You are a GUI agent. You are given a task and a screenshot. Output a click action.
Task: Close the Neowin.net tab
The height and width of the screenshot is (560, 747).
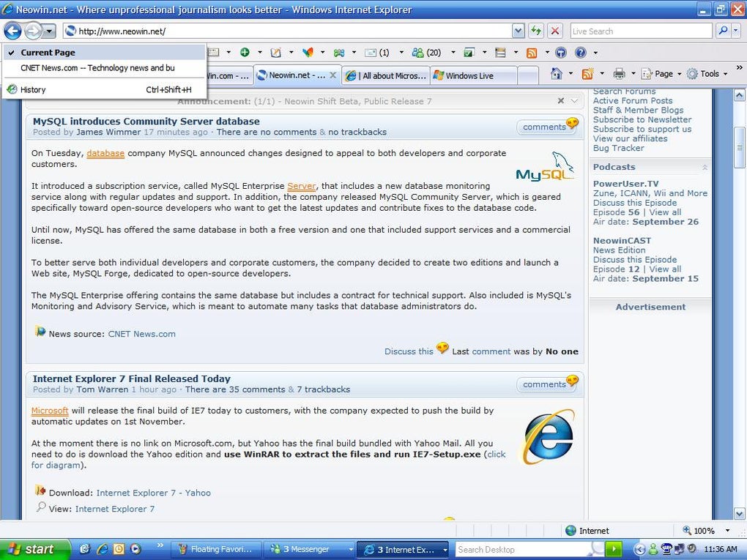(333, 75)
